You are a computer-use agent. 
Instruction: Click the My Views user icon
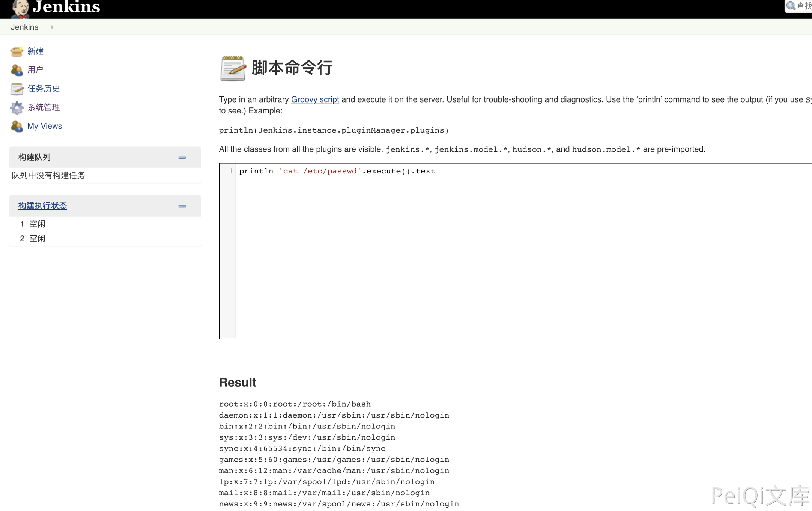pyautogui.click(x=17, y=126)
